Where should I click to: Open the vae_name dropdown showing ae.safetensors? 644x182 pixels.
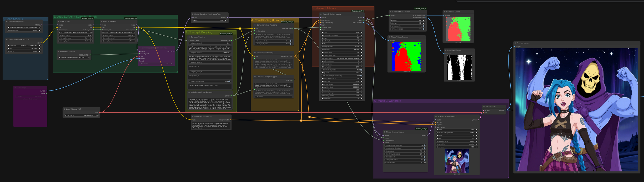[82, 115]
